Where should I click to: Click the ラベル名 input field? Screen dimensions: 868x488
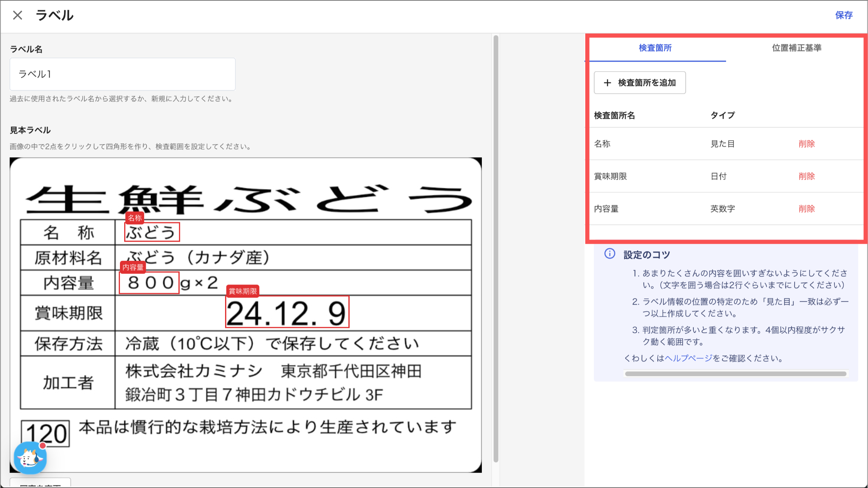[x=122, y=74]
